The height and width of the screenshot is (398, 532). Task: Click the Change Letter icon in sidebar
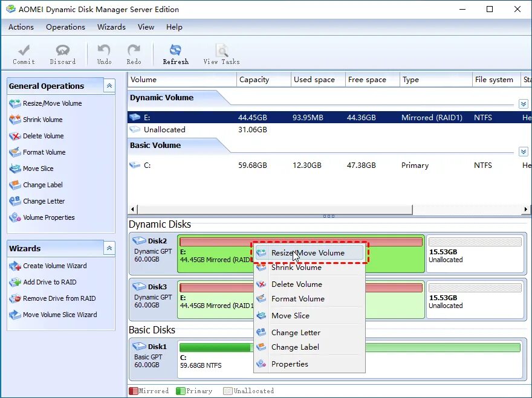pyautogui.click(x=15, y=201)
